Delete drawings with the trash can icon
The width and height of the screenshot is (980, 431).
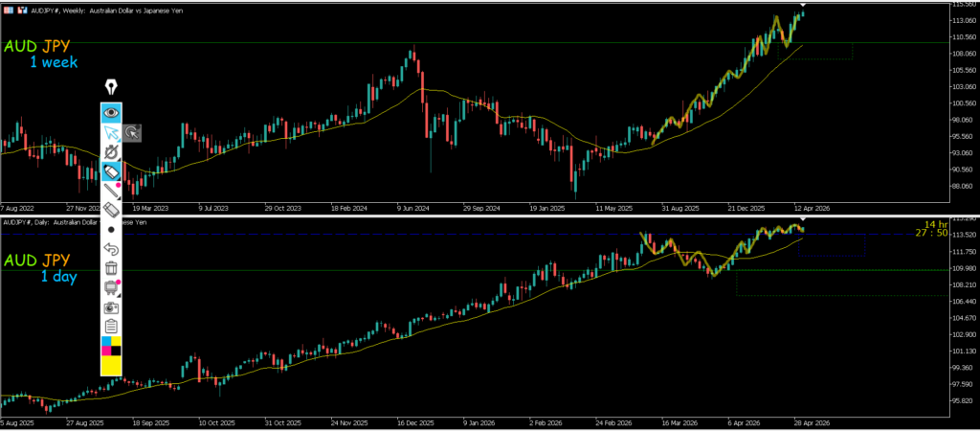[112, 268]
